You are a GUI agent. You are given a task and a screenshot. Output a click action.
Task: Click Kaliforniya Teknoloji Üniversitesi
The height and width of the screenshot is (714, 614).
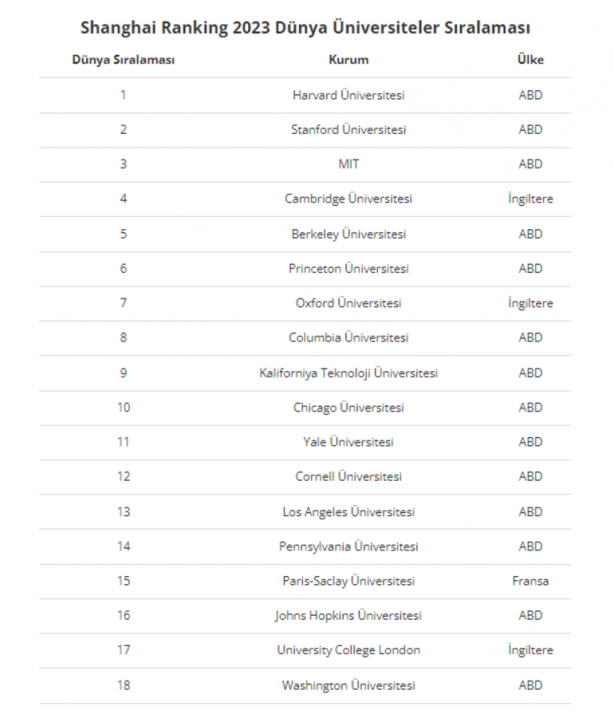click(348, 373)
